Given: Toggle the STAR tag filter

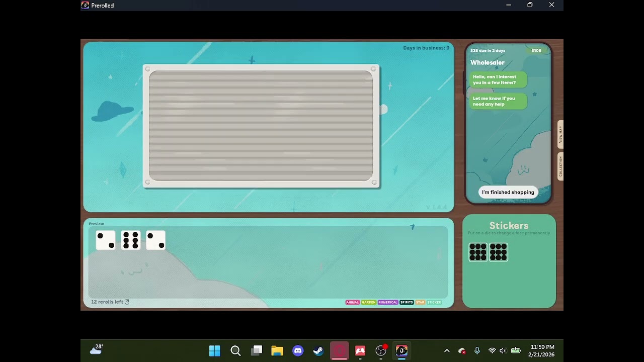Looking at the screenshot, I should coord(420,302).
